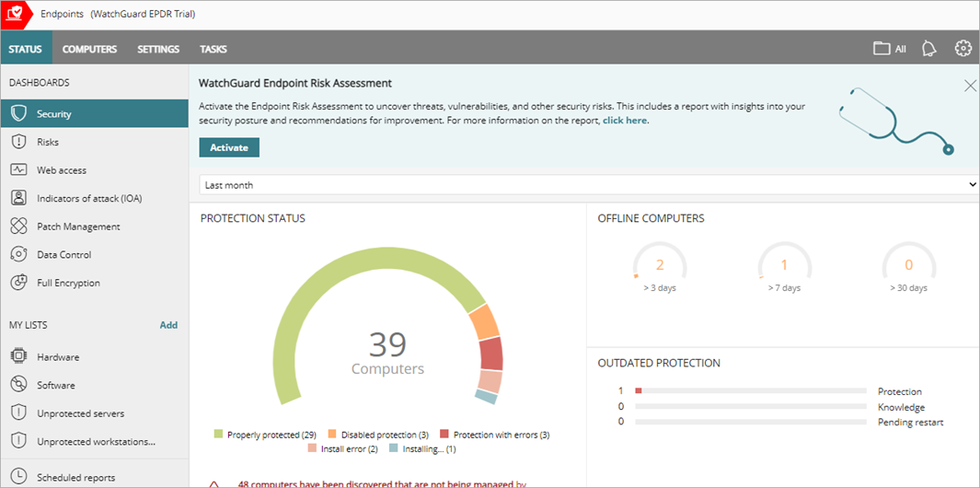980x488 pixels.
Task: Open the Risks dashboard icon
Action: tap(18, 142)
